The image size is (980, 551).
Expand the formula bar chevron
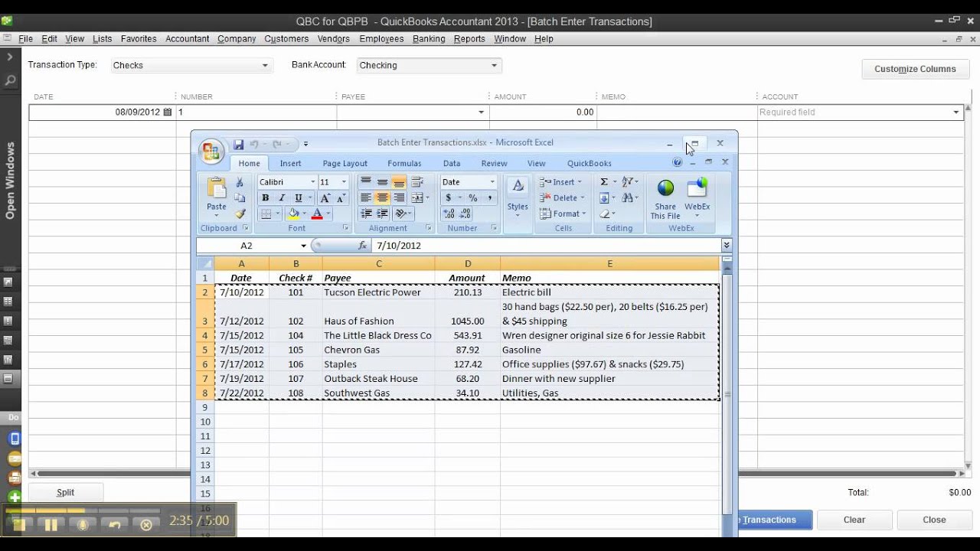coord(727,246)
